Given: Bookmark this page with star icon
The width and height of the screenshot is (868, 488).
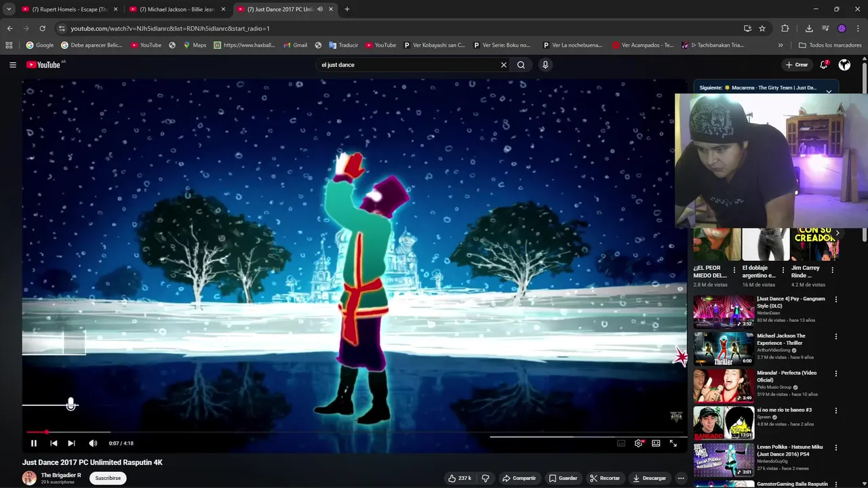Looking at the screenshot, I should 762,28.
